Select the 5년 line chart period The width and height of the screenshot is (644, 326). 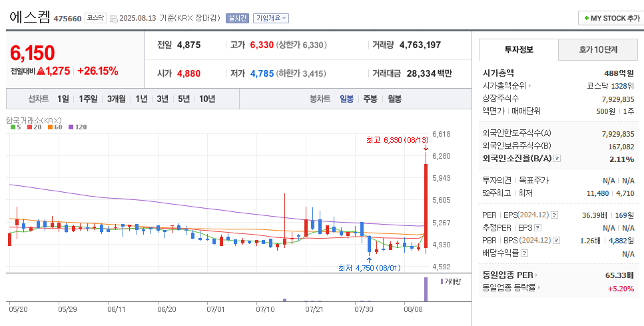pos(184,99)
